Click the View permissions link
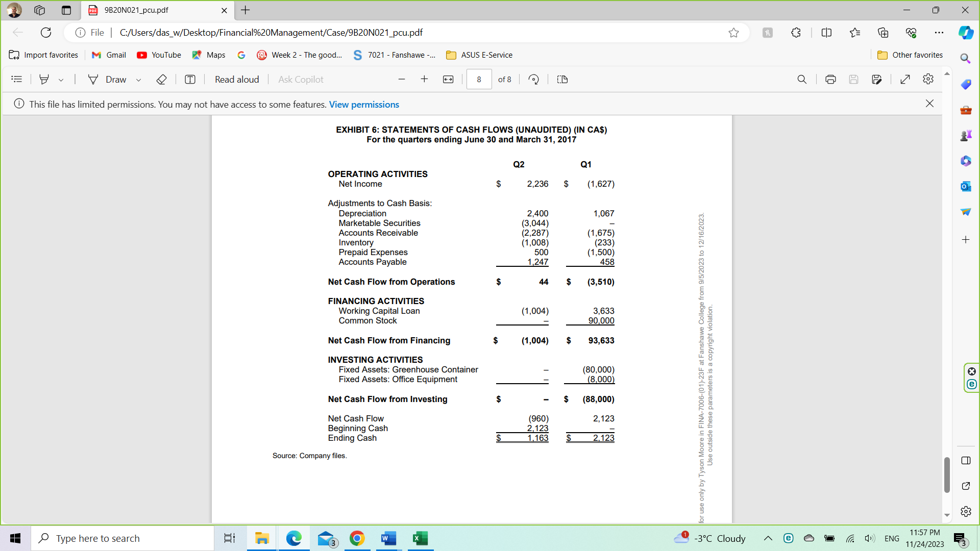980x551 pixels. coord(364,104)
